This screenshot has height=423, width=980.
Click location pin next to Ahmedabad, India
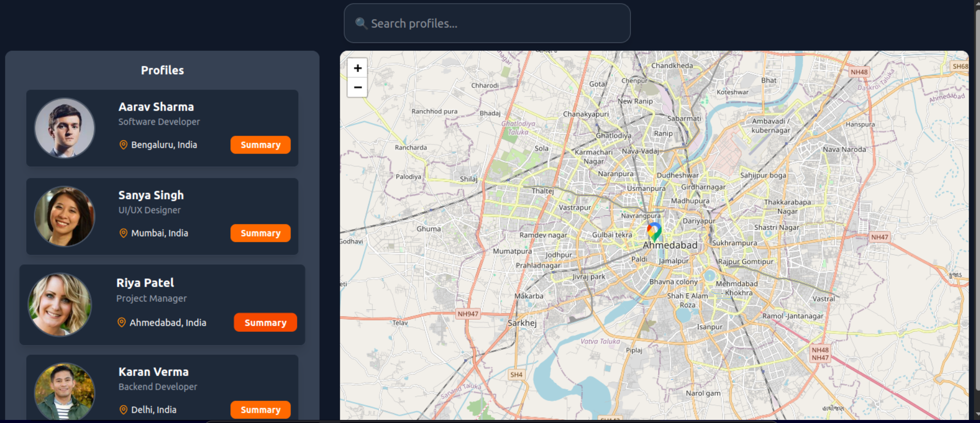tap(121, 323)
